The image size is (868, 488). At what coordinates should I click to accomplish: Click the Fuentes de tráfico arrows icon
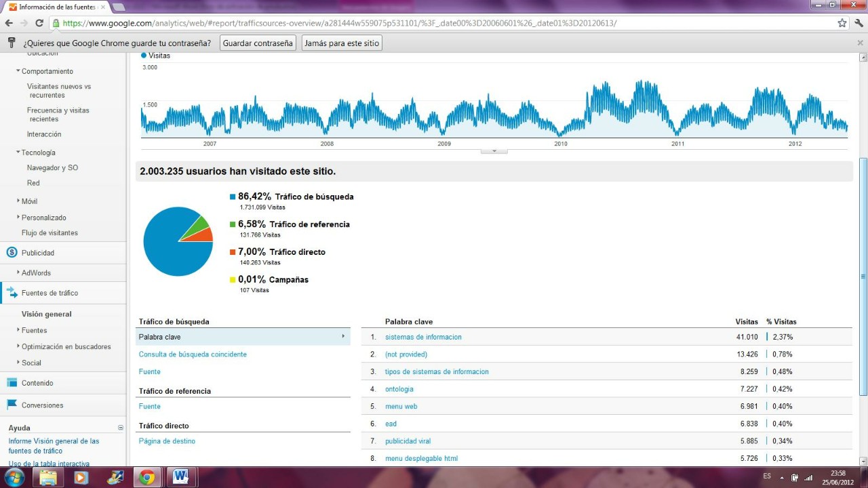(x=12, y=293)
